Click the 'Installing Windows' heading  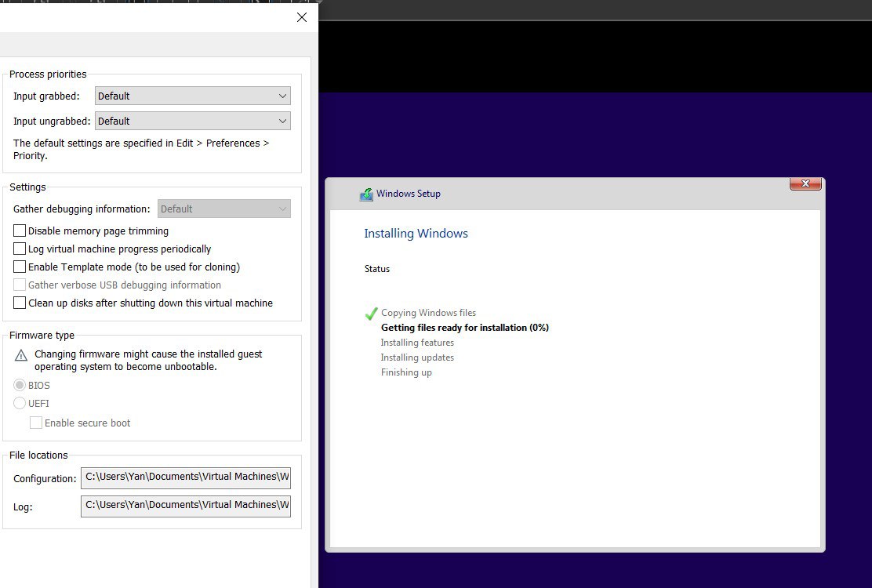416,234
